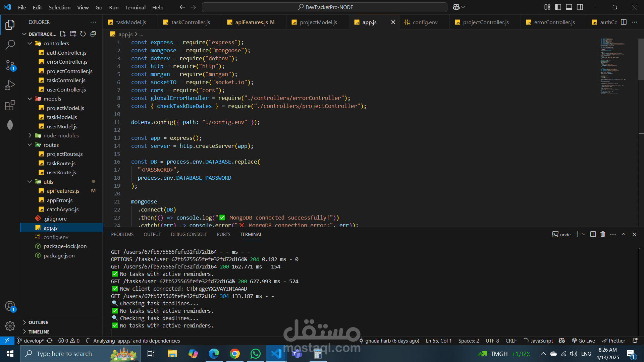Click New File icon in Explorer header

point(63,34)
